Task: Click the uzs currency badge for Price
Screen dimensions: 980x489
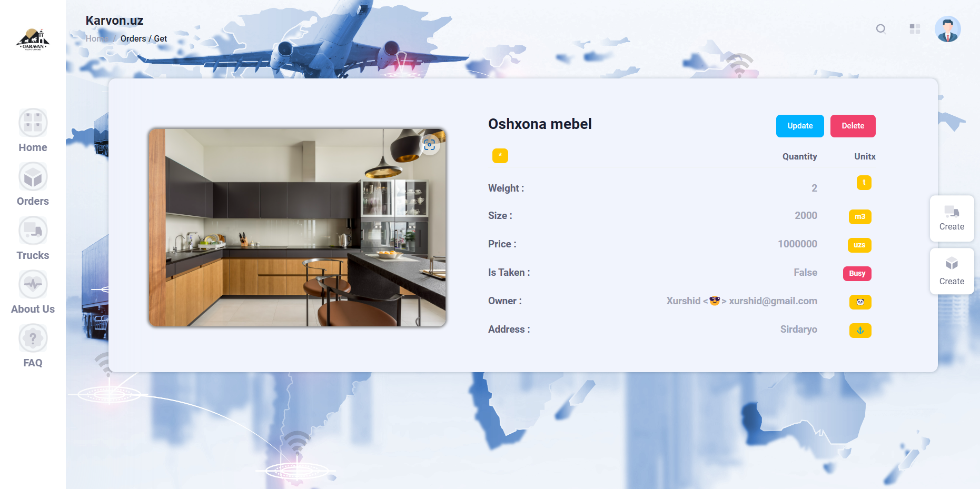Action: 860,245
